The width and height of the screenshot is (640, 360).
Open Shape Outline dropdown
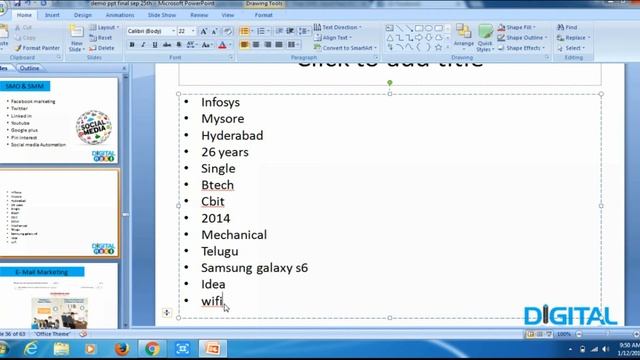pyautogui.click(x=522, y=38)
